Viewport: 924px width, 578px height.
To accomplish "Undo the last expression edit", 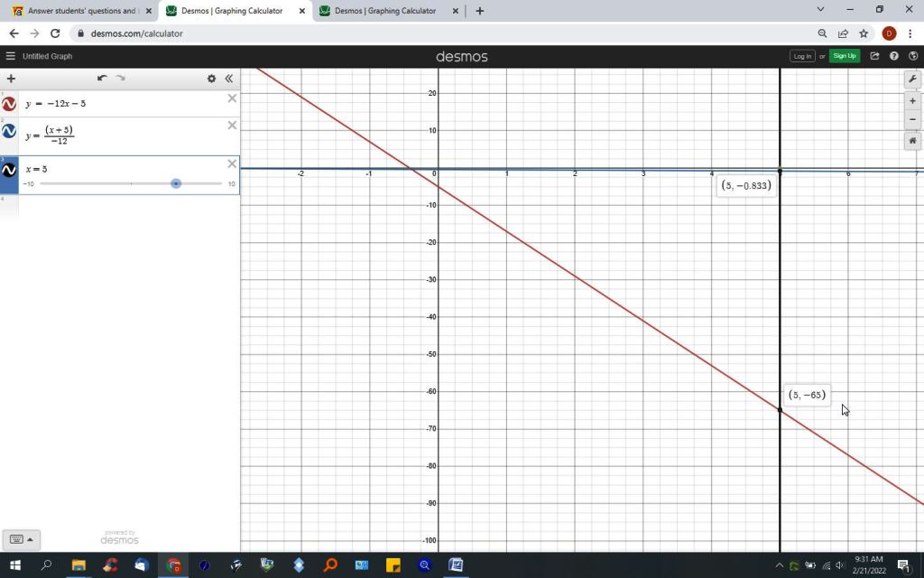I will pyautogui.click(x=102, y=78).
